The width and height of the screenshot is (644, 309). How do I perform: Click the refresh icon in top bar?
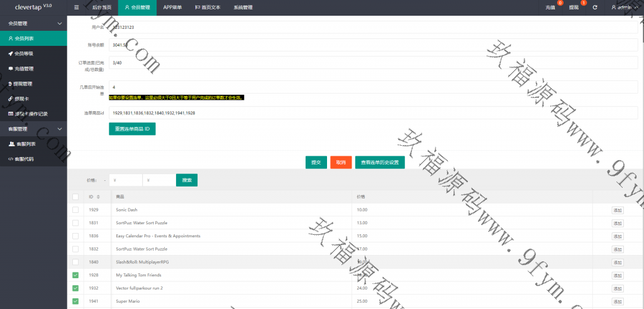point(594,8)
